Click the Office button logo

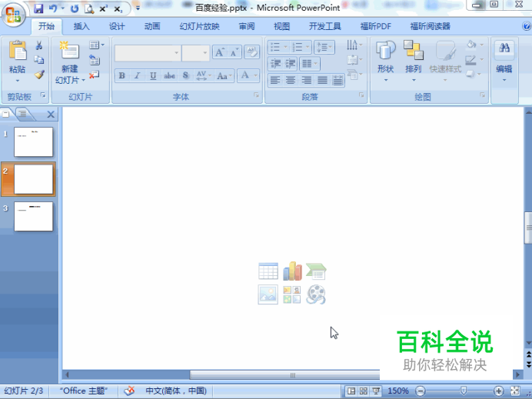tap(14, 15)
